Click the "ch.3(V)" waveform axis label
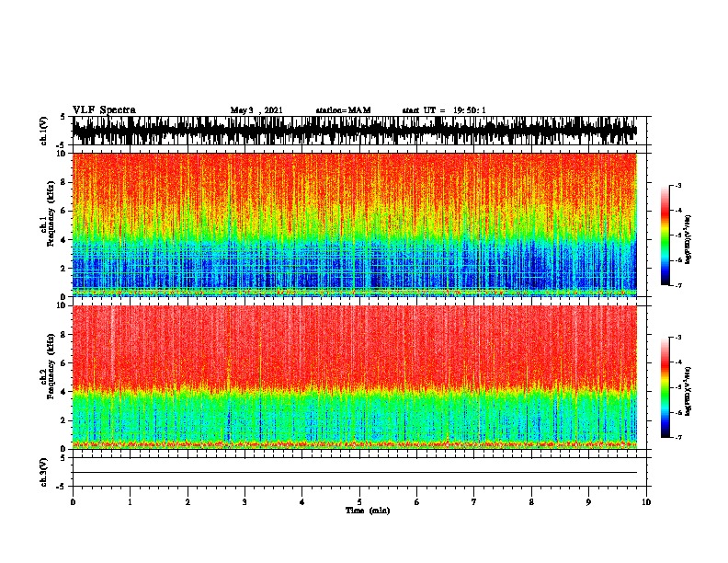The image size is (728, 563). coord(44,472)
